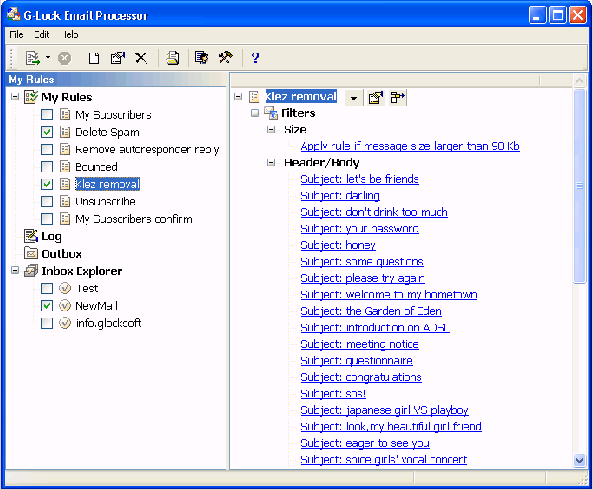593x490 pixels.
Task: Collapse the Header/Body filter group
Action: [x=271, y=163]
